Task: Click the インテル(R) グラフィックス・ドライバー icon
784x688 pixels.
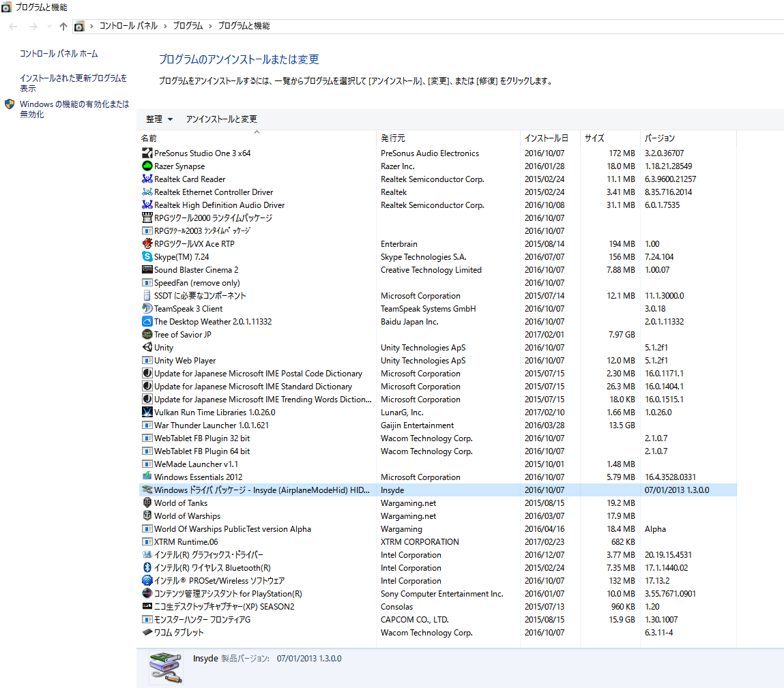Action: point(147,554)
